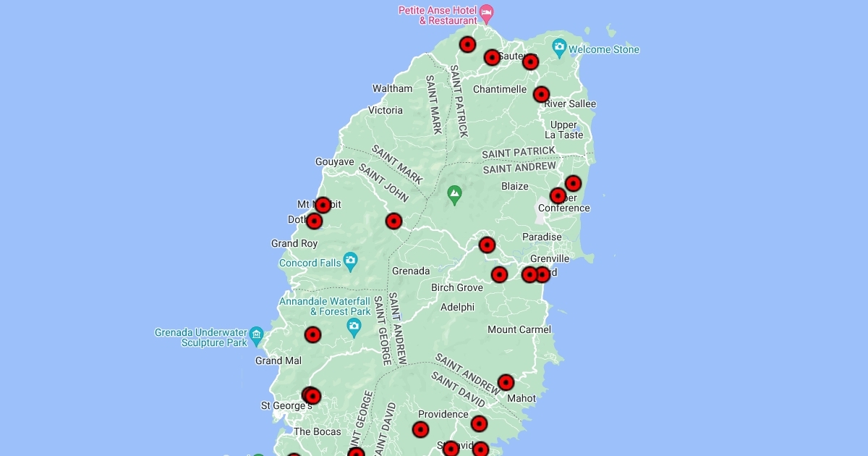Click the red marker at St George's
This screenshot has height=456, width=868.
312,396
